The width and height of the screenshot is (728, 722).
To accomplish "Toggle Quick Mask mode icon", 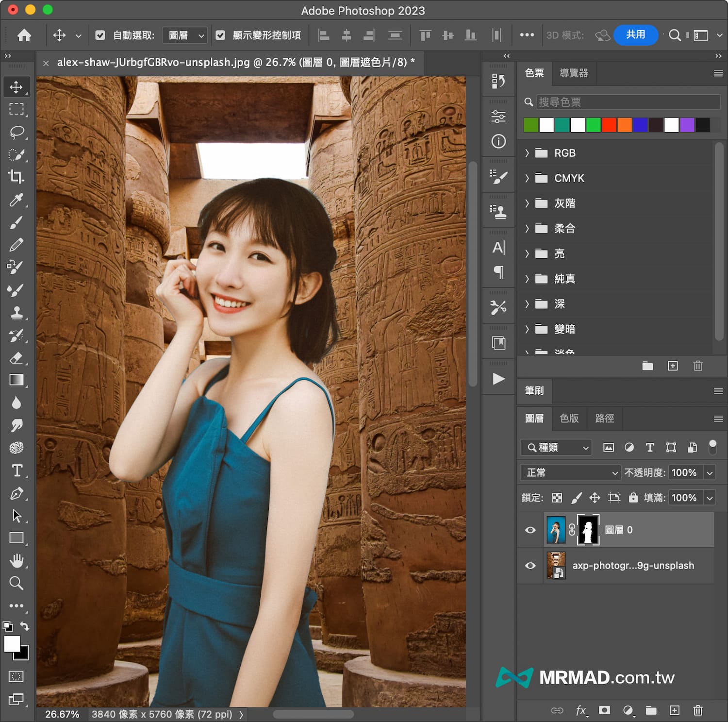I will (16, 676).
